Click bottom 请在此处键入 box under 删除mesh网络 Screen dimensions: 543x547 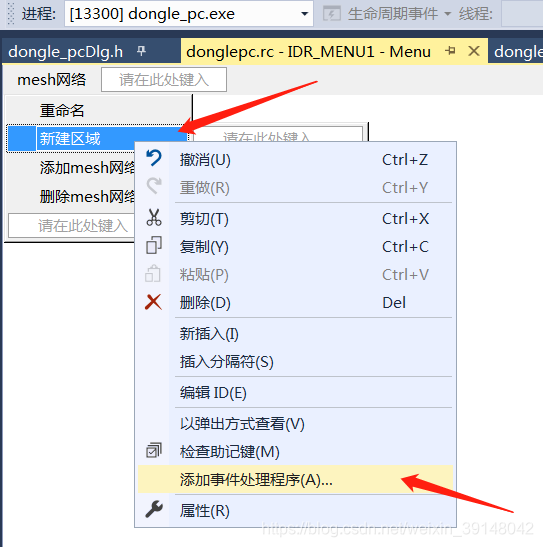pos(71,225)
